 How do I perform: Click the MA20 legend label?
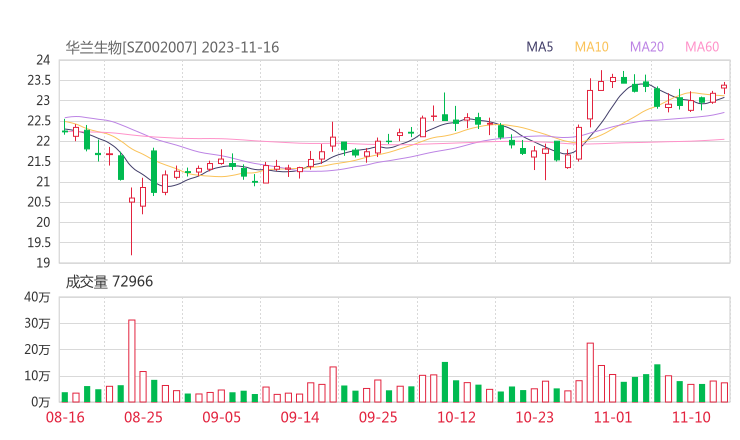click(x=647, y=47)
